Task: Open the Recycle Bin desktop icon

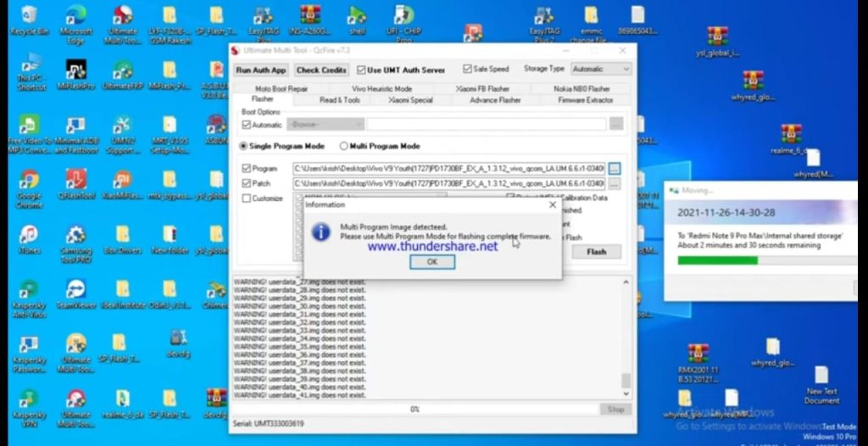Action: click(29, 17)
